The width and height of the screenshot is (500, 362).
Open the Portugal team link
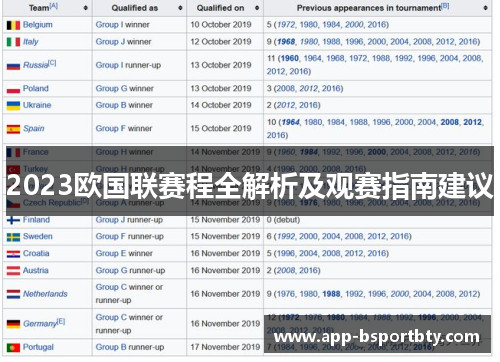pyautogui.click(x=38, y=347)
